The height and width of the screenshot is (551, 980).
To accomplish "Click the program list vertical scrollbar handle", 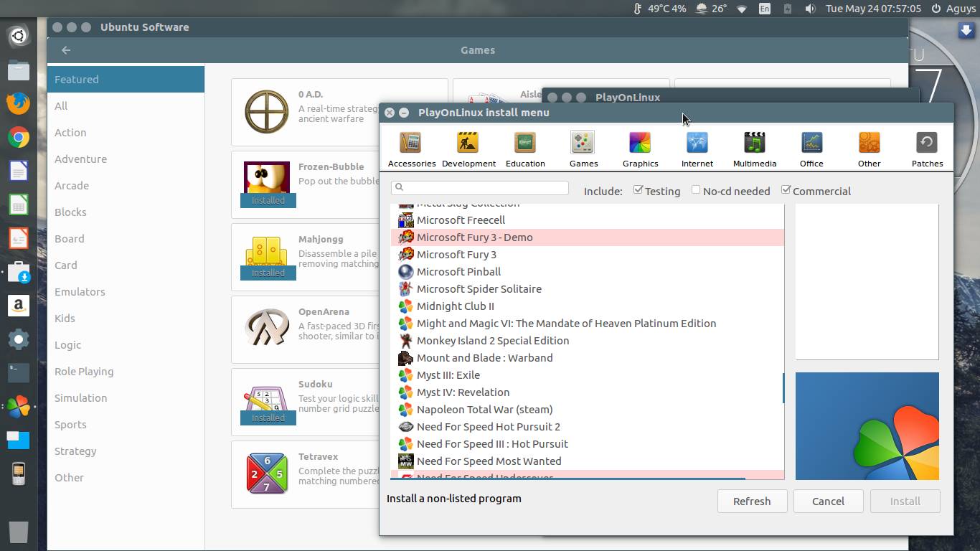I will [783, 388].
